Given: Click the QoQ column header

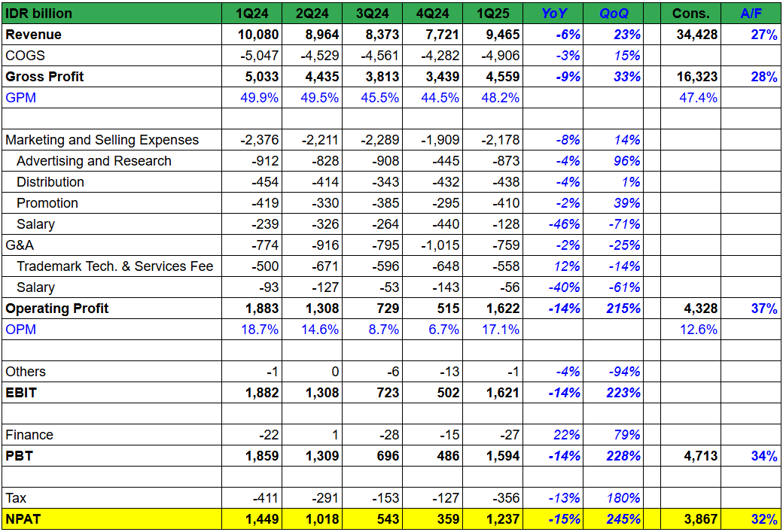Looking at the screenshot, I should click(x=614, y=14).
